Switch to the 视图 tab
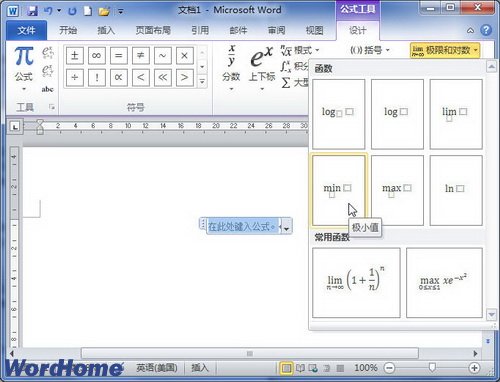500x382 pixels. pos(315,30)
